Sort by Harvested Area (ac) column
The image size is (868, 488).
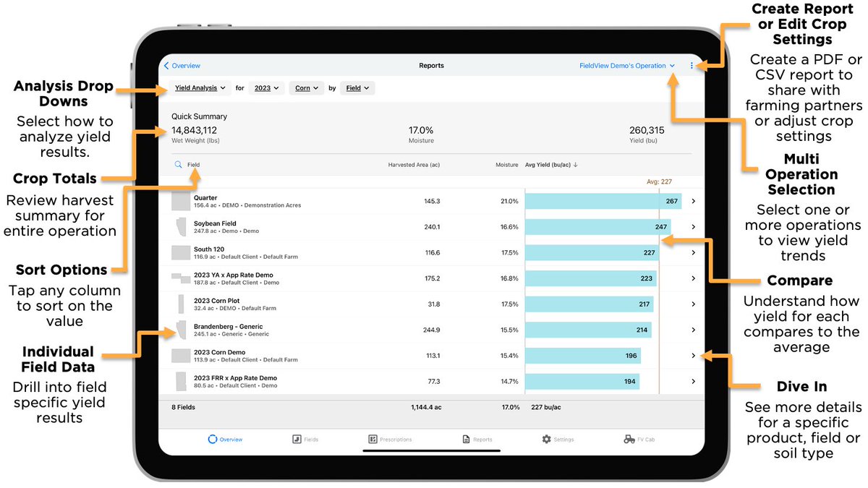click(x=414, y=165)
